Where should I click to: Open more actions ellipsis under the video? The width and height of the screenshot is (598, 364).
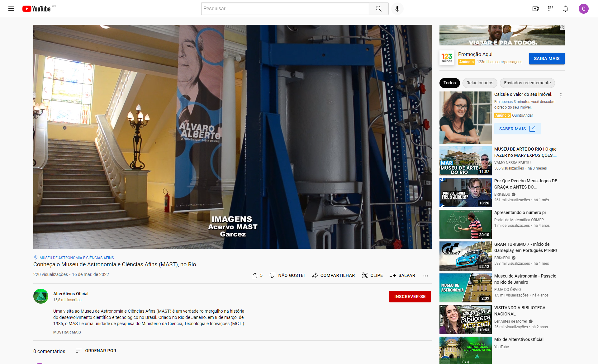pos(425,276)
